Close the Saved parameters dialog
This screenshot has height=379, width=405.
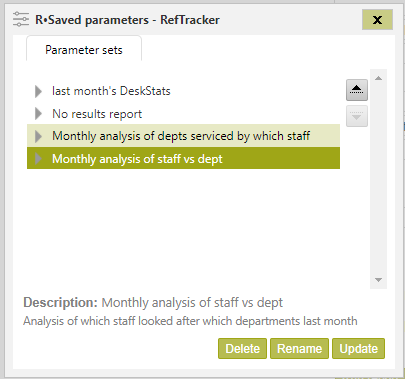[x=377, y=20]
